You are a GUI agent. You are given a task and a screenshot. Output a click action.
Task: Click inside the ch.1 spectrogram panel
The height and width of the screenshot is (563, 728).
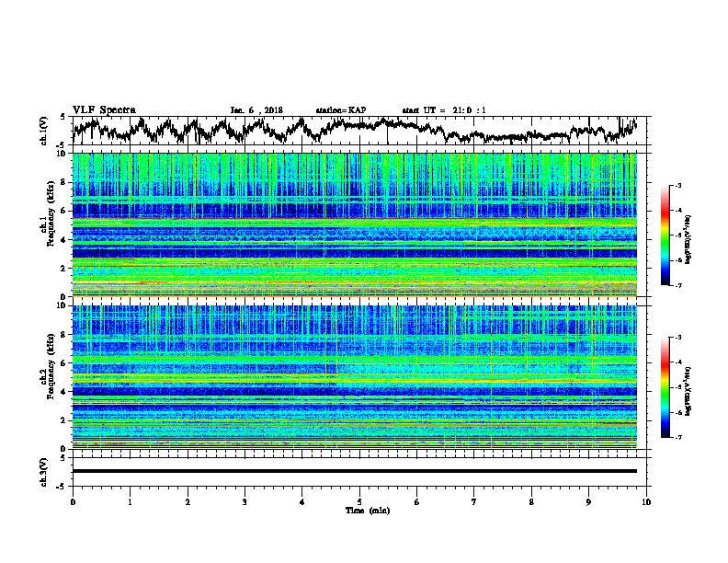point(354,224)
